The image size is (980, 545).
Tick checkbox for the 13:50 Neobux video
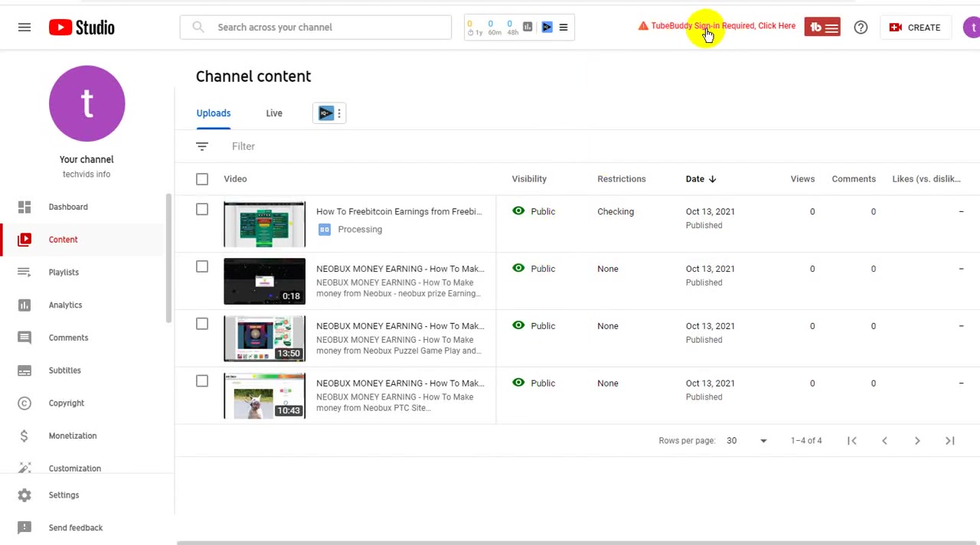point(202,324)
